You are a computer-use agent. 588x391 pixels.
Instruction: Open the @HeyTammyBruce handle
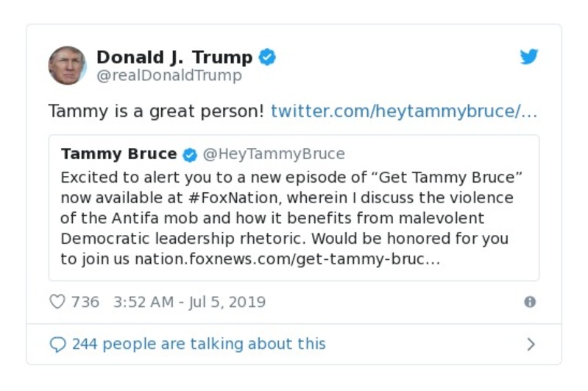273,154
